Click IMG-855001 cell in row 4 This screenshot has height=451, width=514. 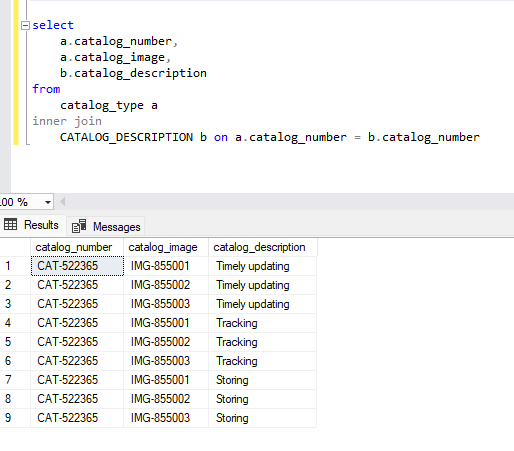click(x=166, y=323)
